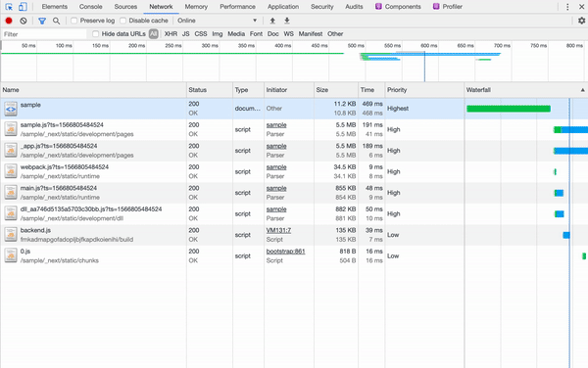Open the React Profiler tab
This screenshot has width=588, height=368.
448,7
